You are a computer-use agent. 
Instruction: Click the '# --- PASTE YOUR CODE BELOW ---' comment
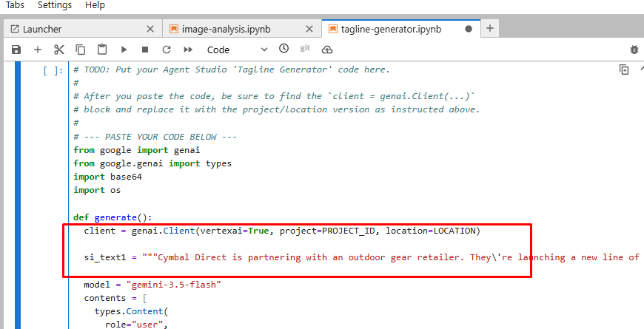tap(155, 137)
